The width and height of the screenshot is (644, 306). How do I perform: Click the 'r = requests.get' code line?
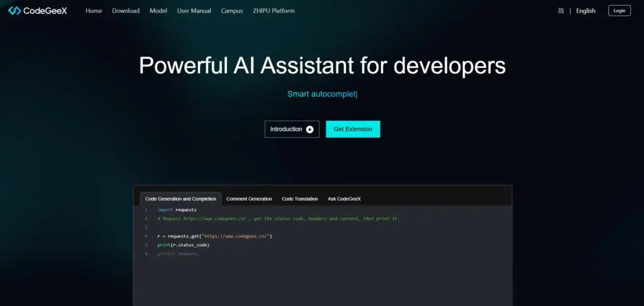[214, 236]
